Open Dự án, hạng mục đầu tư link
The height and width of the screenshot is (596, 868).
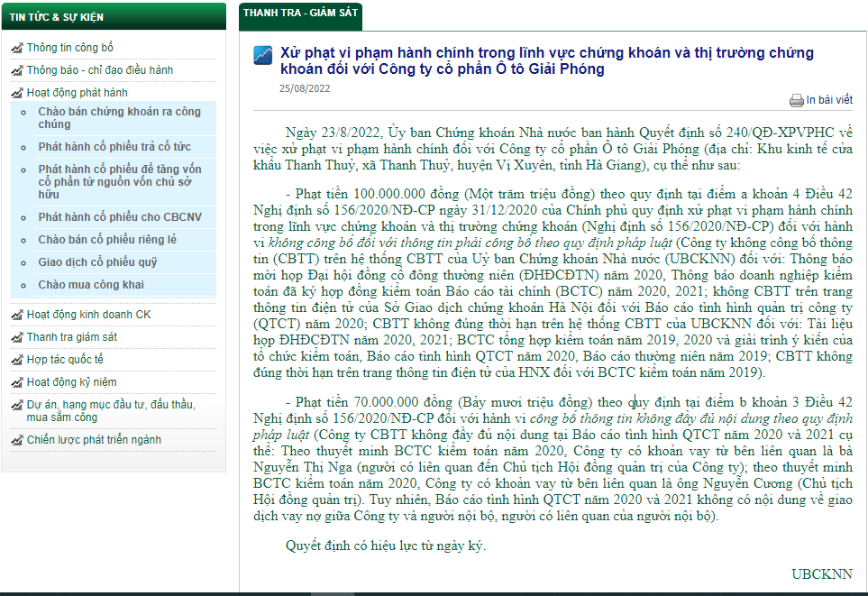click(99, 411)
